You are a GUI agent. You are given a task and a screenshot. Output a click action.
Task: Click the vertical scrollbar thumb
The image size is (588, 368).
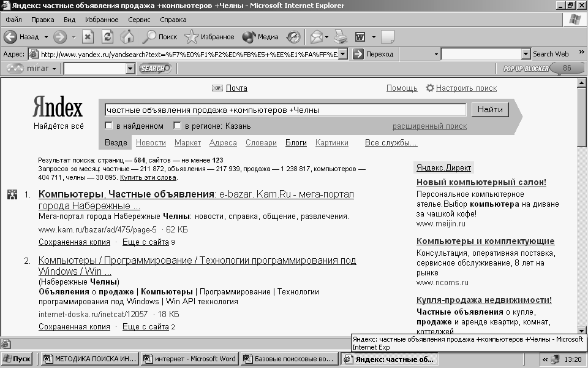pos(582,117)
